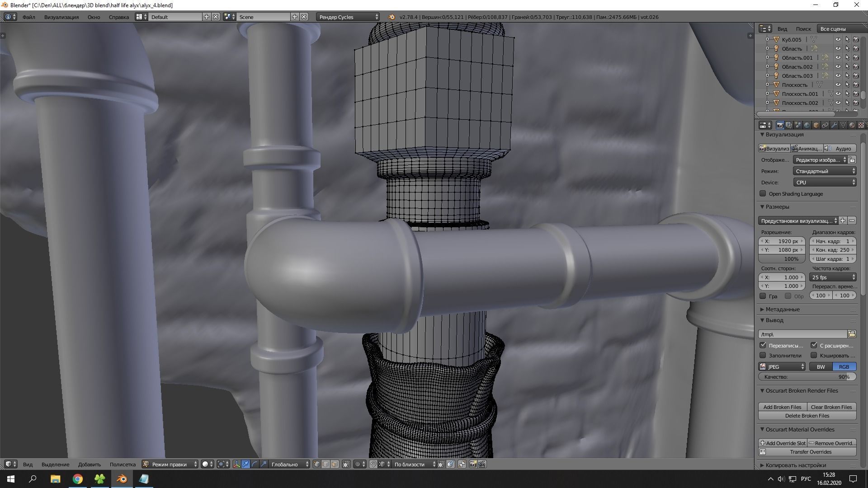Open the Полисетка mesh menu

(123, 464)
